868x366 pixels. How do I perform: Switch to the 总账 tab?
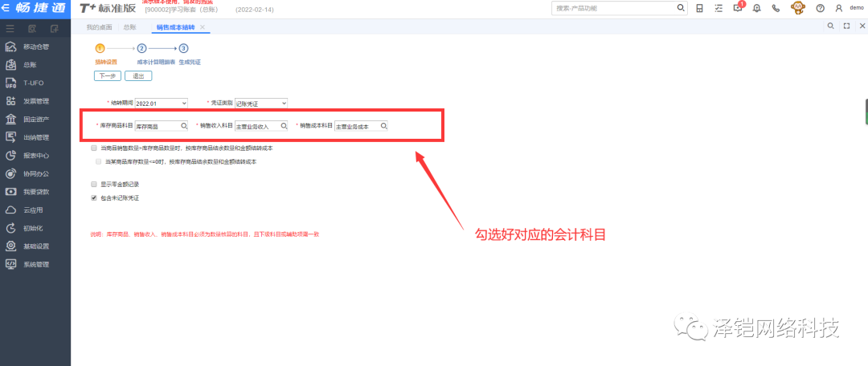[131, 27]
